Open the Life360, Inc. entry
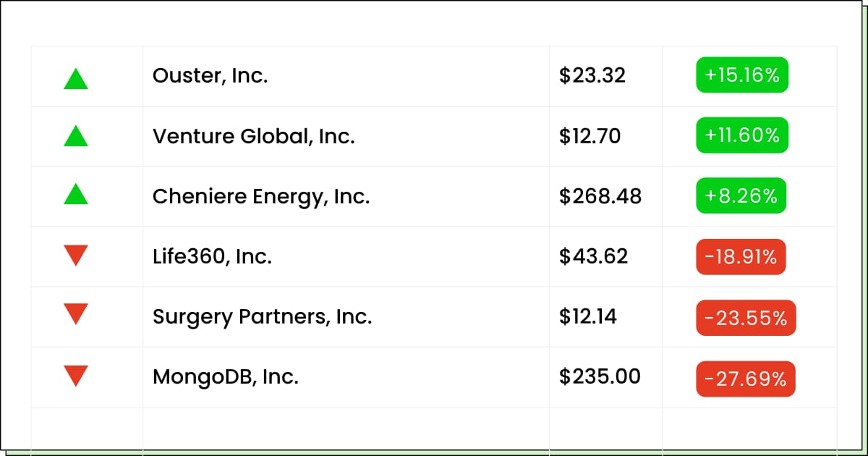 click(x=212, y=256)
